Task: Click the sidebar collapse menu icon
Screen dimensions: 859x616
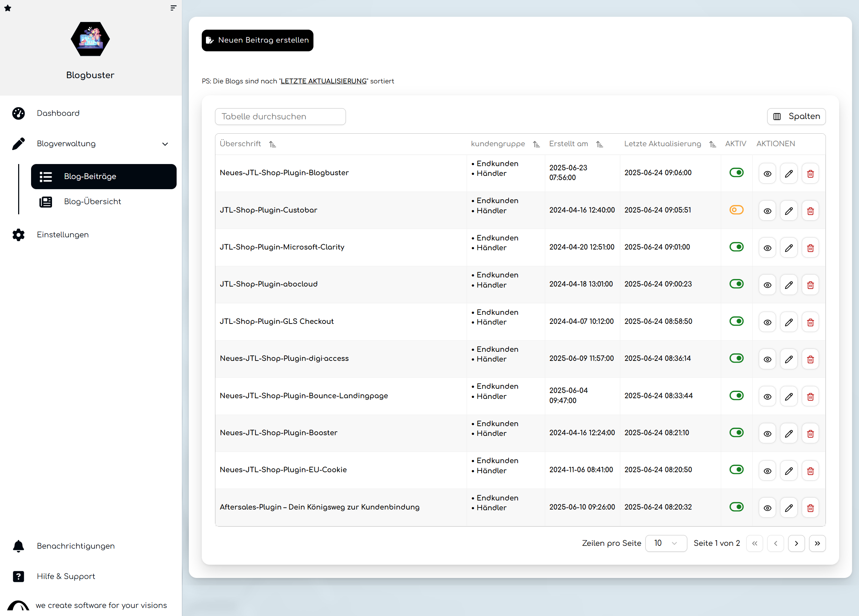Action: (x=173, y=8)
